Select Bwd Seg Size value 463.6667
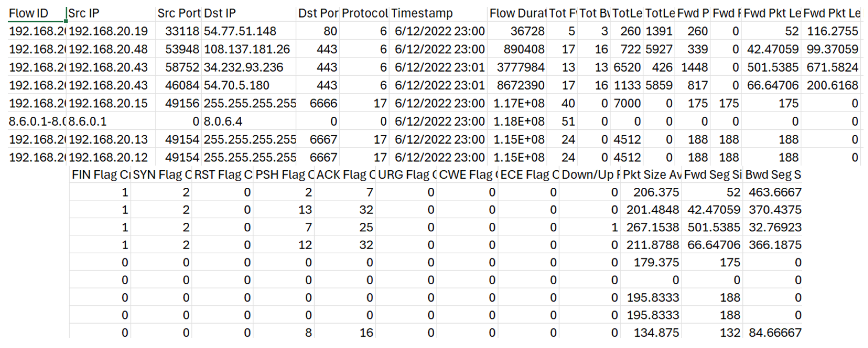This screenshot has height=348, width=868. click(773, 192)
